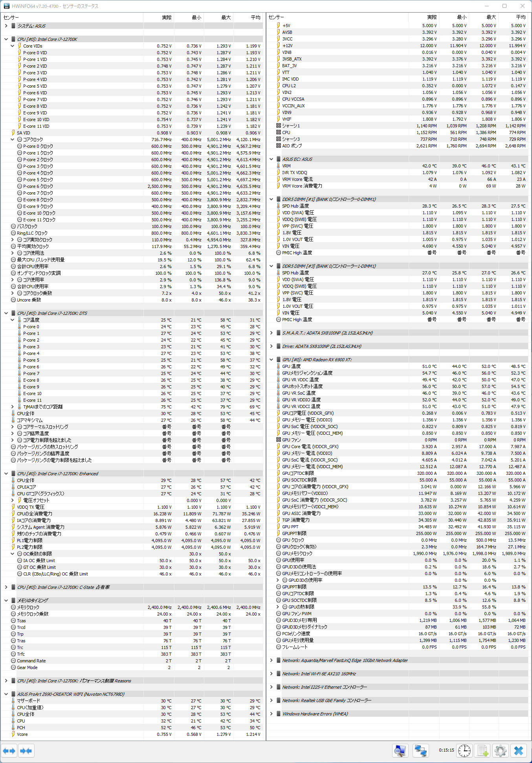The height and width of the screenshot is (763, 532).
Task: Click the right panel センサー column header
Action: pyautogui.click(x=337, y=17)
